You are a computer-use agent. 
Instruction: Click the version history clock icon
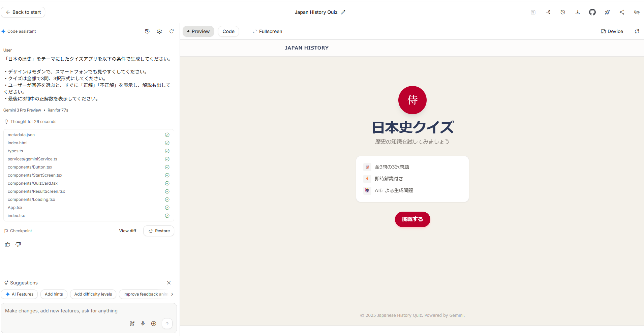pyautogui.click(x=562, y=12)
